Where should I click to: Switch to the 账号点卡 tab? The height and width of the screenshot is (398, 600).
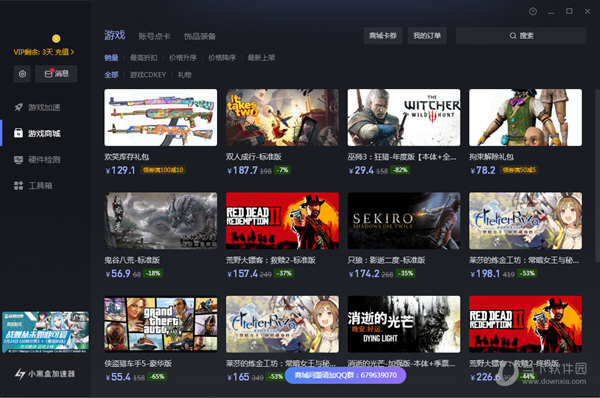point(154,36)
